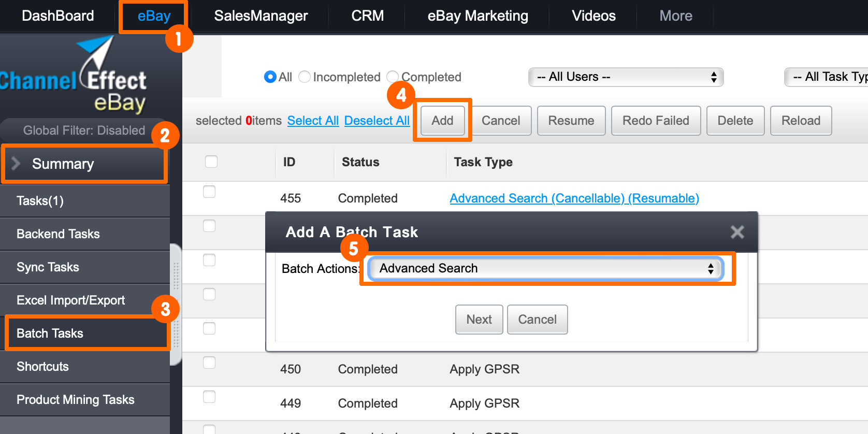Image resolution: width=868 pixels, height=434 pixels.
Task: Open Shortcuts in the sidebar
Action: pyautogui.click(x=85, y=367)
